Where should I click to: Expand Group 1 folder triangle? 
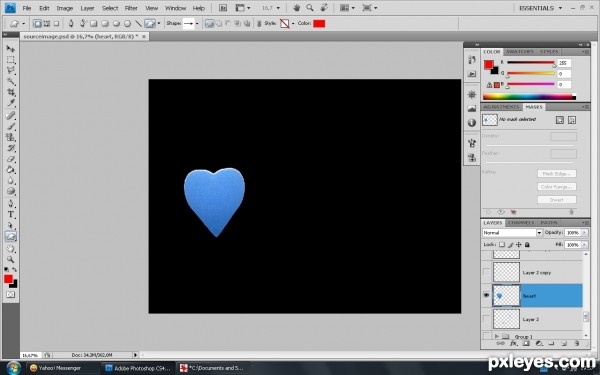click(x=497, y=336)
